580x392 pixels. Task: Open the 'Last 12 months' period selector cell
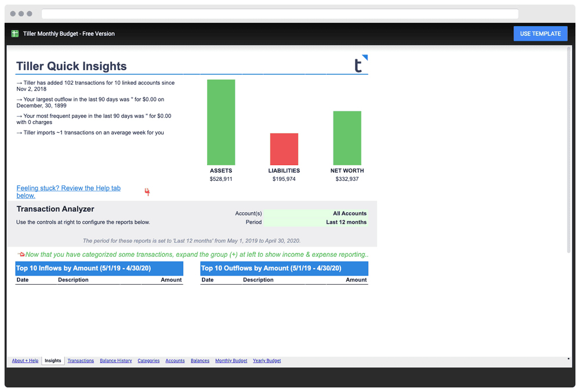click(x=316, y=222)
